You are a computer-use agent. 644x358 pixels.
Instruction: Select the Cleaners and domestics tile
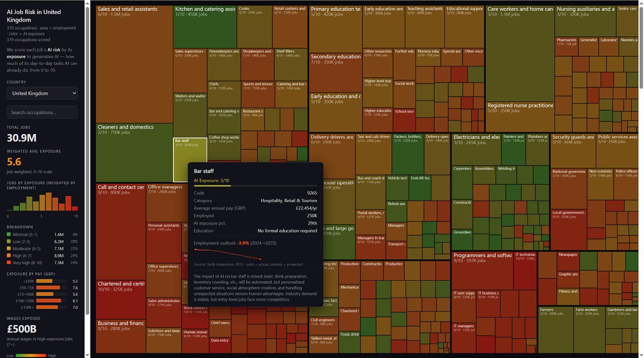click(x=134, y=153)
